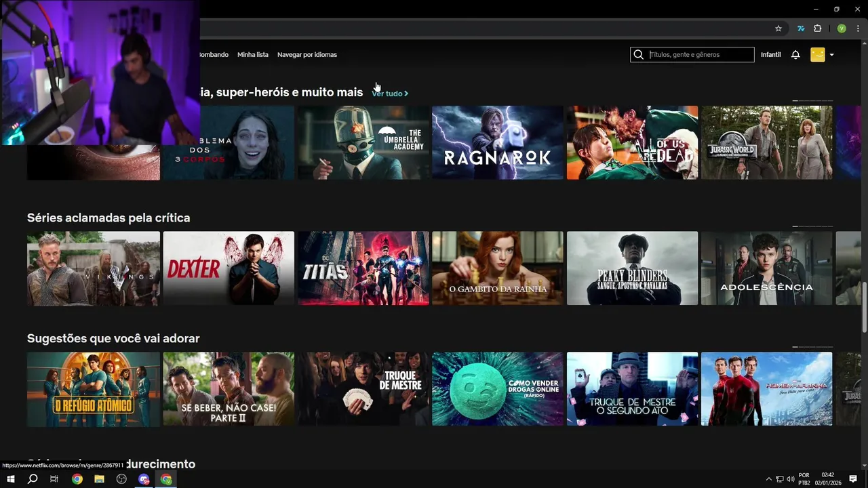The image size is (868, 488).
Task: Open Discord from the taskbar
Action: tap(144, 479)
